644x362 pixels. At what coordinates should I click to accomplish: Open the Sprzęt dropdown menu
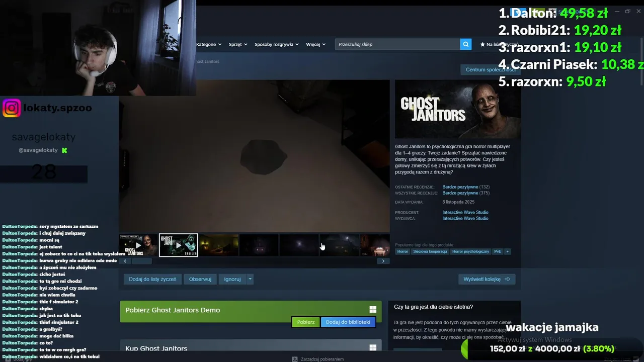(238, 44)
